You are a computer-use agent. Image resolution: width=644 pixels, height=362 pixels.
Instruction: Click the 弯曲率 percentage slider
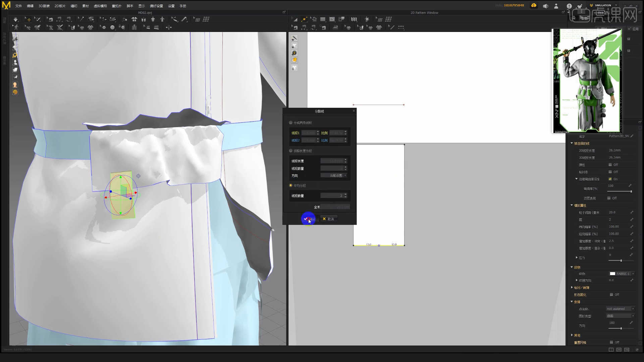tap(619, 191)
